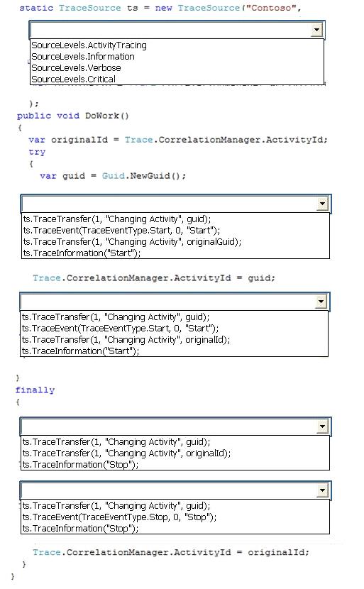Expand the dropdown below Guid.NewGuid line
Screen dimensions: 364x589
click(322, 204)
